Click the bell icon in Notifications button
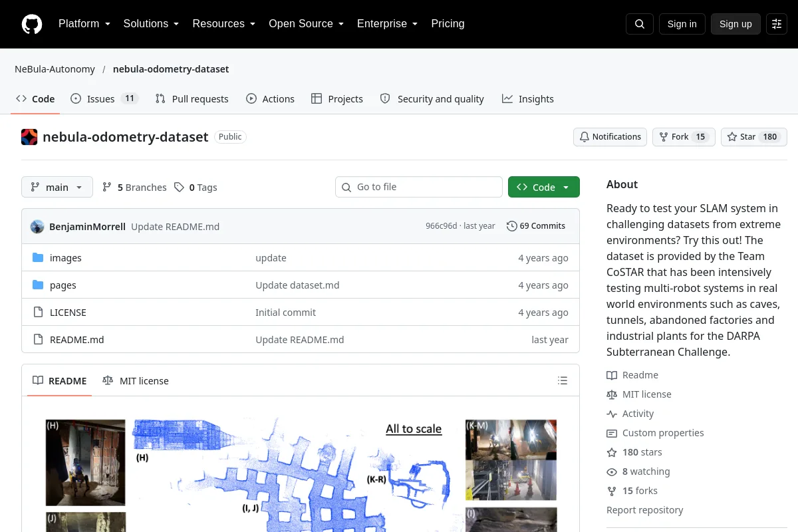 pos(585,137)
